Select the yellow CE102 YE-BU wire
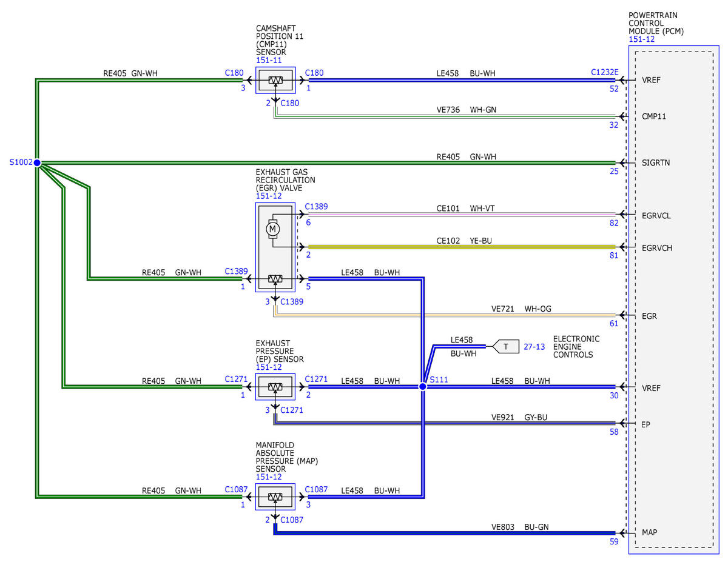Viewport: 728px width, 562px height. click(462, 247)
